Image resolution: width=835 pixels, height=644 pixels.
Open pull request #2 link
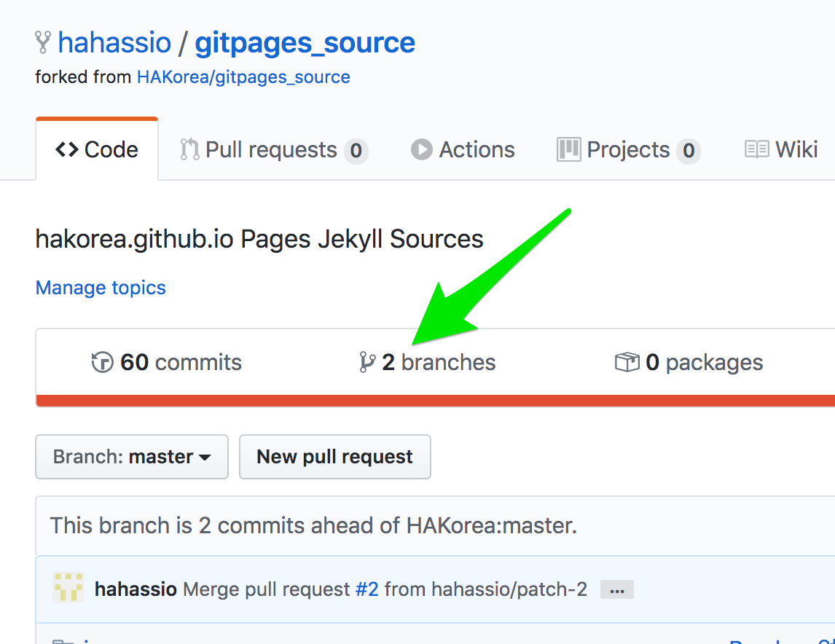367,589
